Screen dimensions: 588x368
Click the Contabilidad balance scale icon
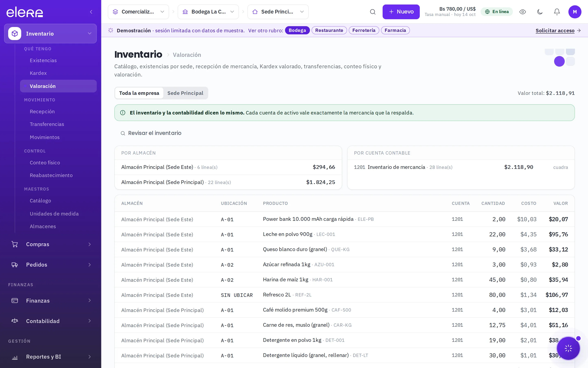(x=14, y=321)
